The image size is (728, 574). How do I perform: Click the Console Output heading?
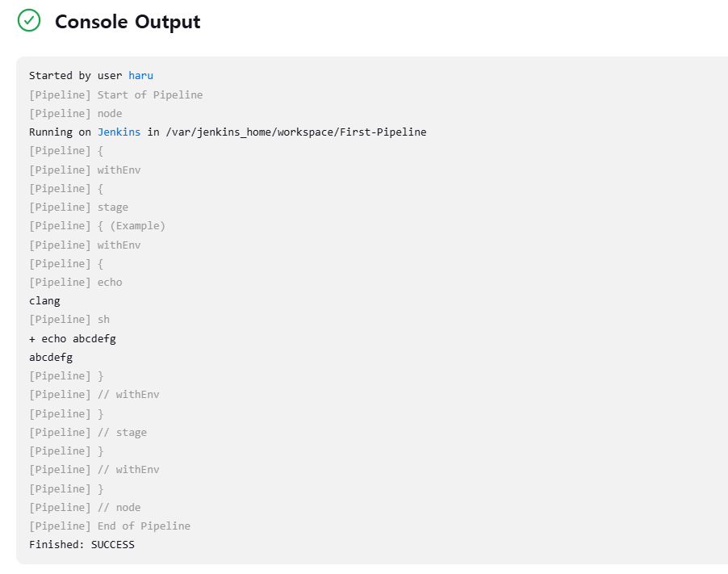128,22
